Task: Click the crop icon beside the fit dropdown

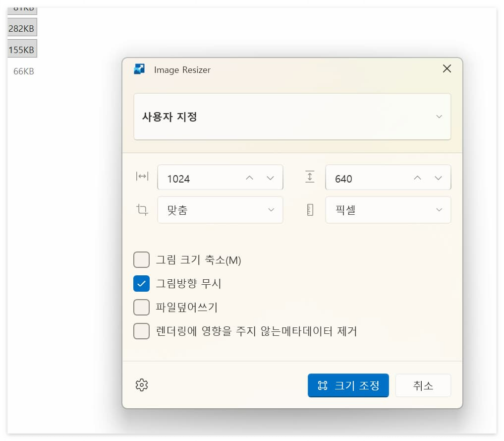Action: [x=142, y=209]
